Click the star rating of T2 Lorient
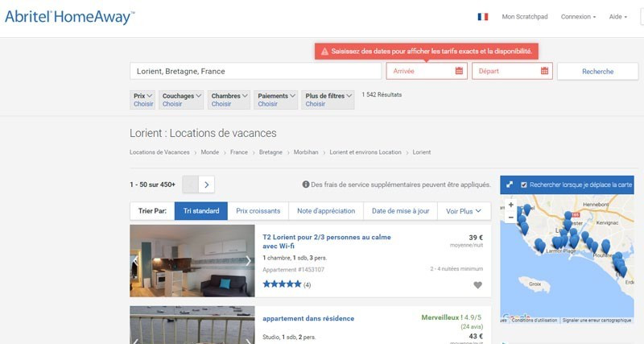The height and width of the screenshot is (344, 644). pos(283,284)
